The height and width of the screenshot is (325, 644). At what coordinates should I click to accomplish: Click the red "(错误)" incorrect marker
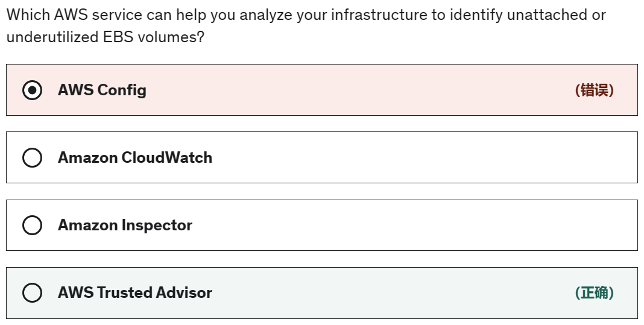594,90
